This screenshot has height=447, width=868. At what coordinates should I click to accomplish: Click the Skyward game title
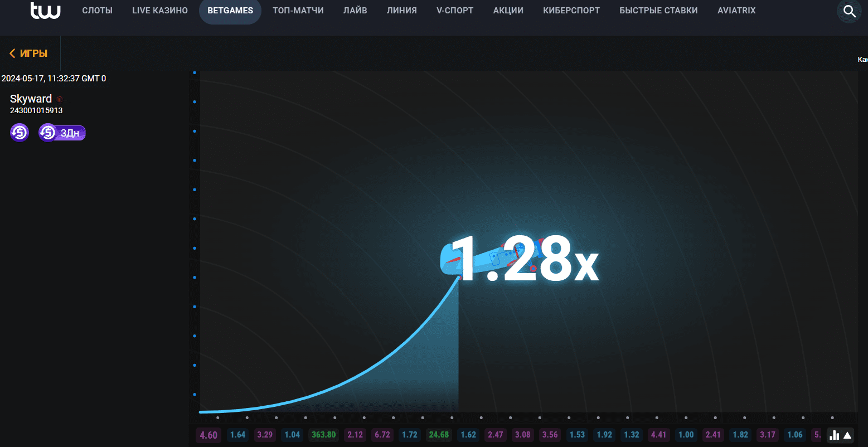coord(31,99)
